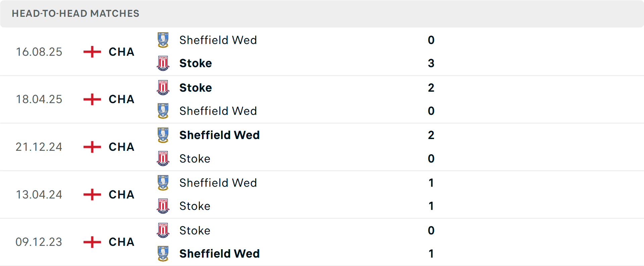Click the Stoke crest in the 16.08.25 match
This screenshot has width=644, height=266.
point(163,63)
